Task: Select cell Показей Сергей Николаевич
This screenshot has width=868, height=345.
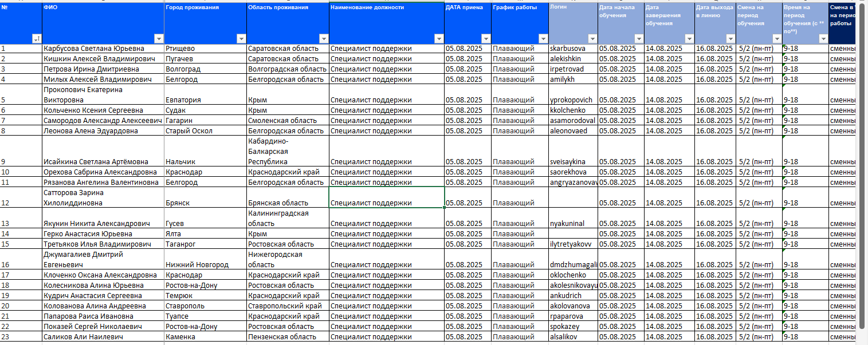Action: click(103, 327)
